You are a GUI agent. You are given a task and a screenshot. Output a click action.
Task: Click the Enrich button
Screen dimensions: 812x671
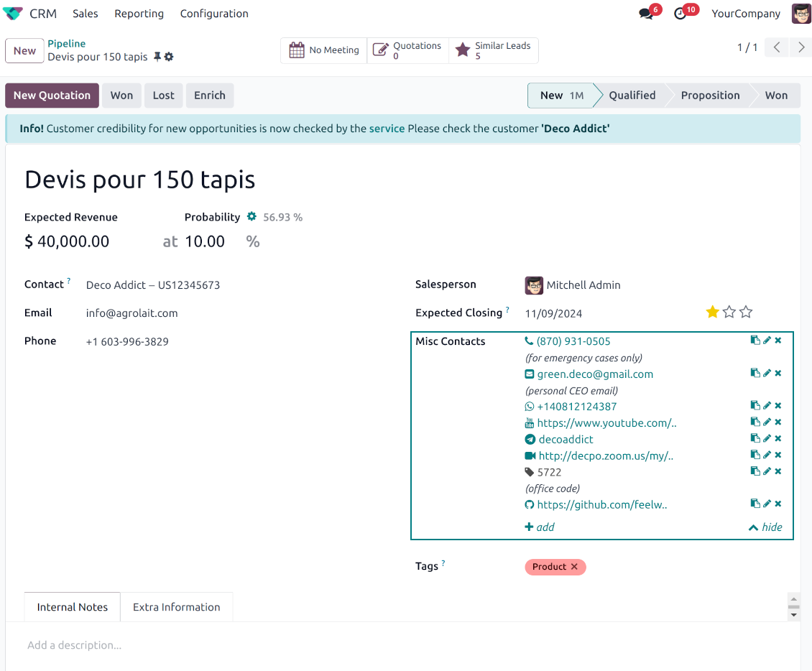[x=210, y=96]
